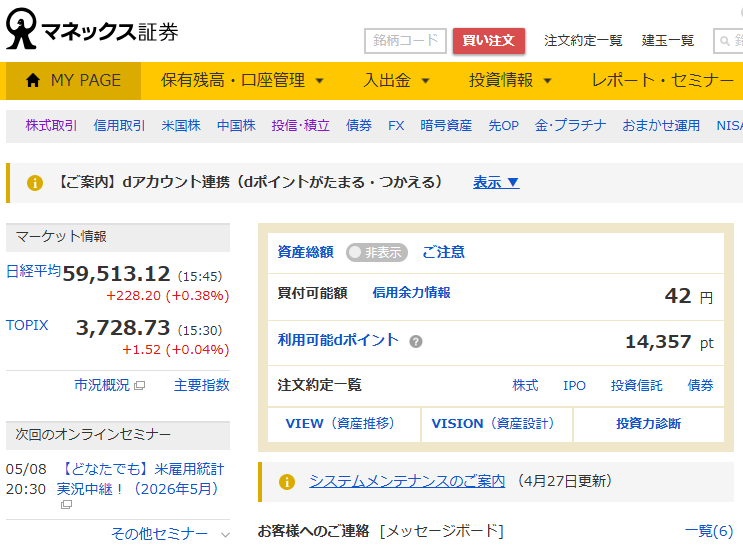
Task: Open システムメンテナンスのご案内 link
Action: pos(407,481)
